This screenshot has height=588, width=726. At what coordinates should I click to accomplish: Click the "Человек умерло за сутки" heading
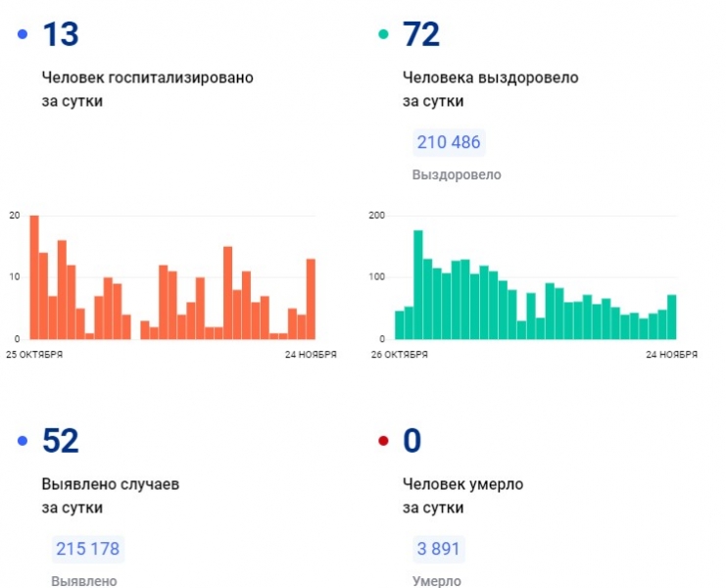tap(462, 496)
